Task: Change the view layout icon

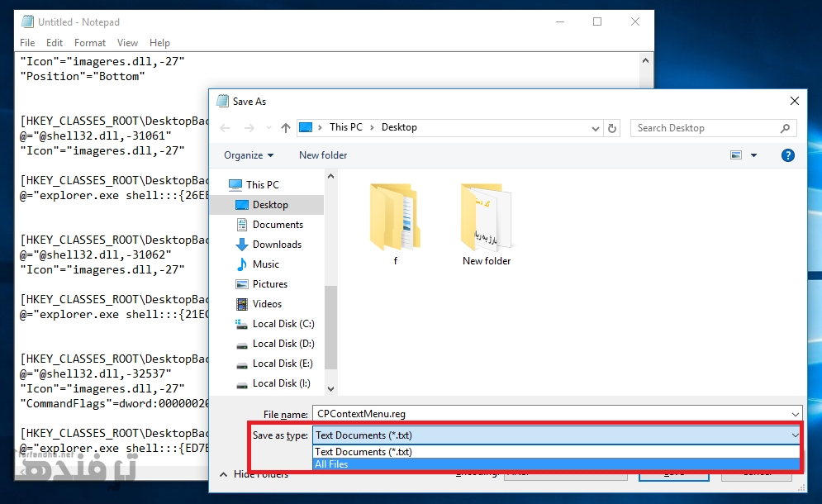Action: point(736,155)
